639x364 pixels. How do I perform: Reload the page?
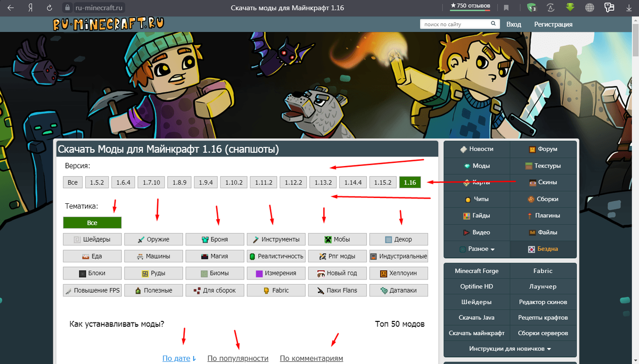(x=50, y=8)
